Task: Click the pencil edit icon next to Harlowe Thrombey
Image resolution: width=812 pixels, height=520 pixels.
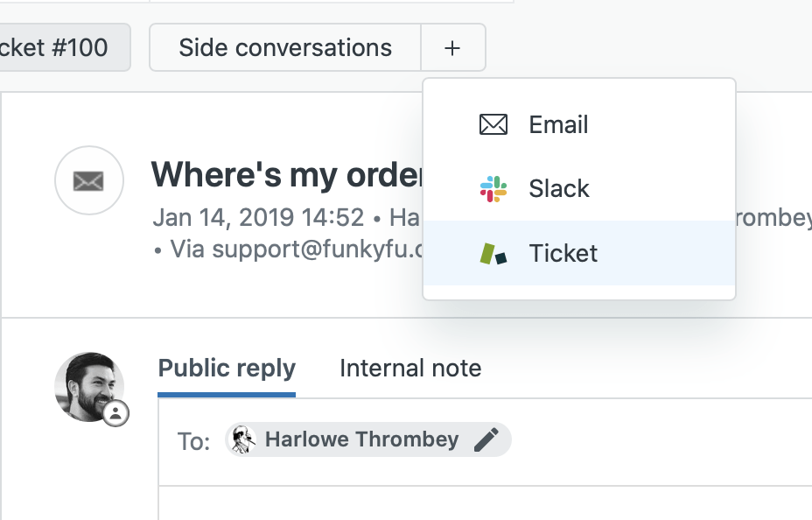Action: pos(486,439)
